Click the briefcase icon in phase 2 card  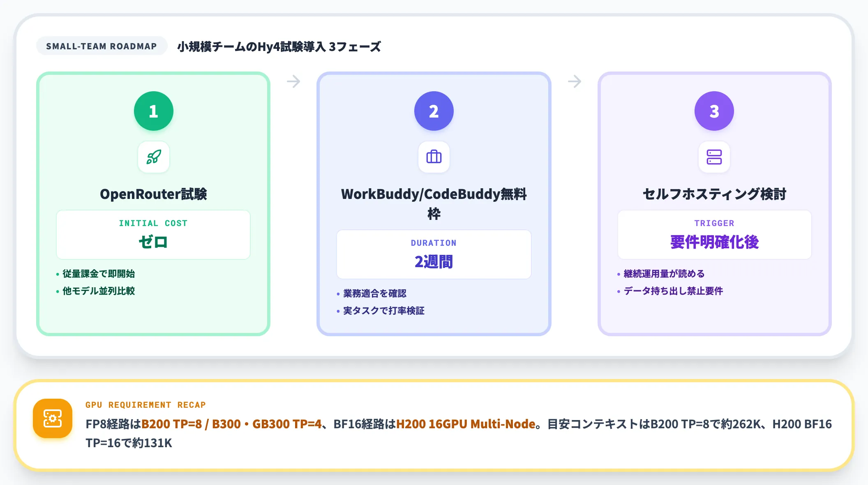(x=434, y=157)
